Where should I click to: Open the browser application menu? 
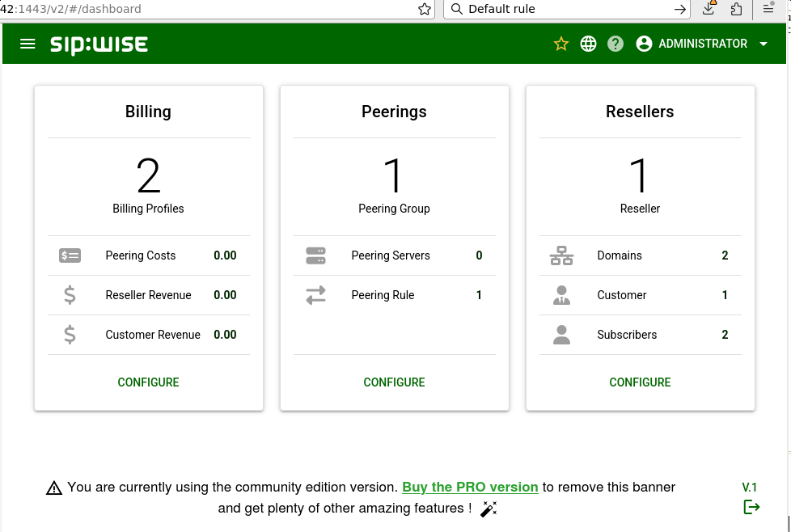[x=768, y=9]
